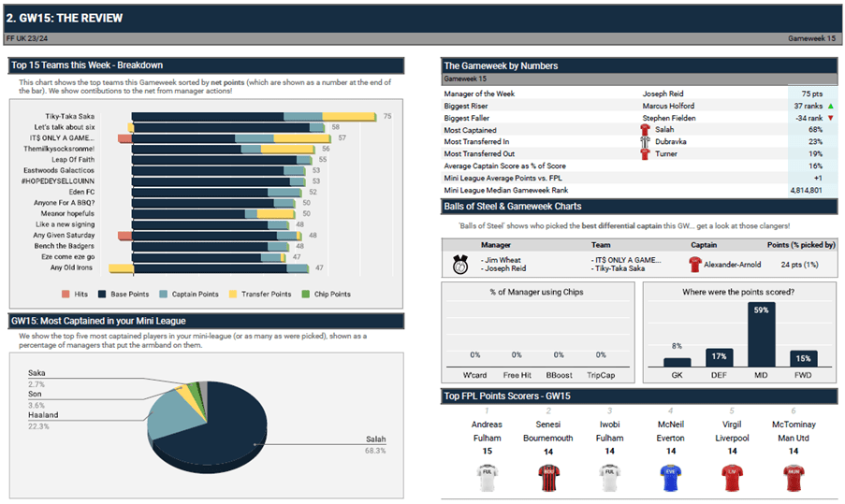The width and height of the screenshot is (845, 504).
Task: Click the red down arrow for Biggest Faller
Action: coord(829,118)
